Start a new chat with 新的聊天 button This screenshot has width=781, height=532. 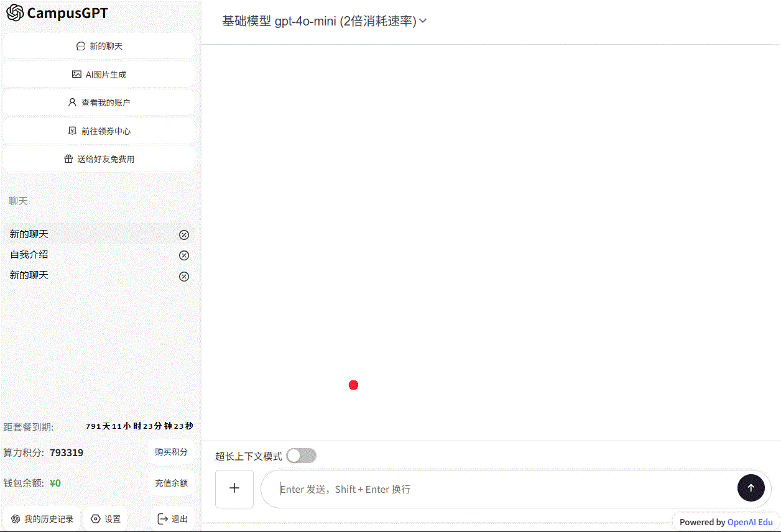pos(99,46)
